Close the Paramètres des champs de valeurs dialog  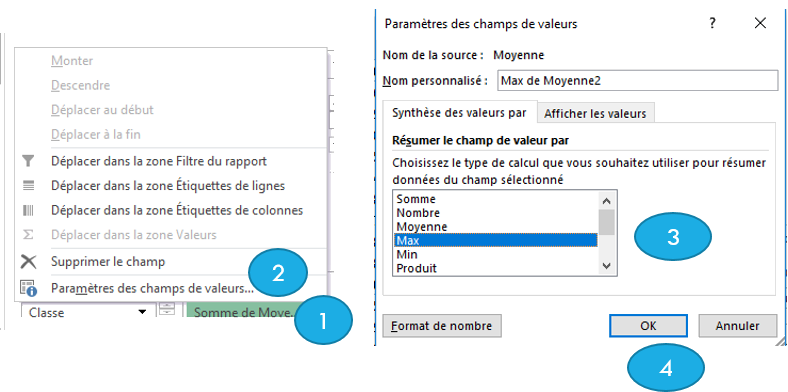(760, 23)
